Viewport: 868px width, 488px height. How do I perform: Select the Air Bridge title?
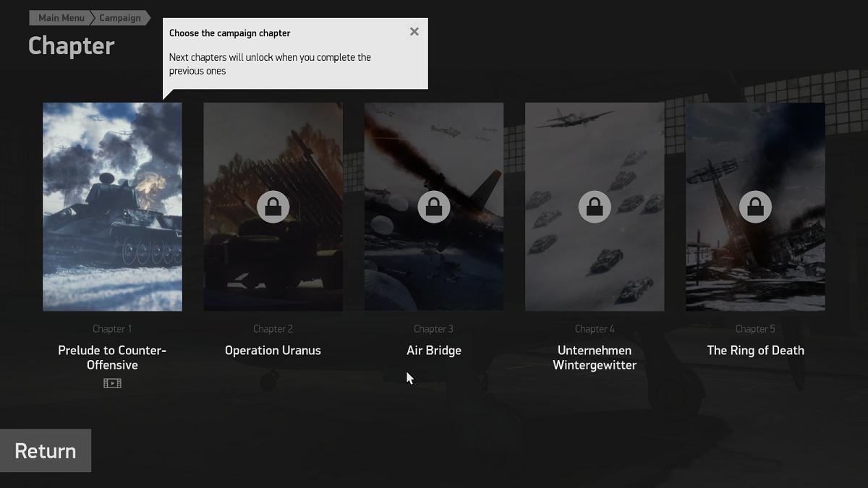click(x=434, y=351)
